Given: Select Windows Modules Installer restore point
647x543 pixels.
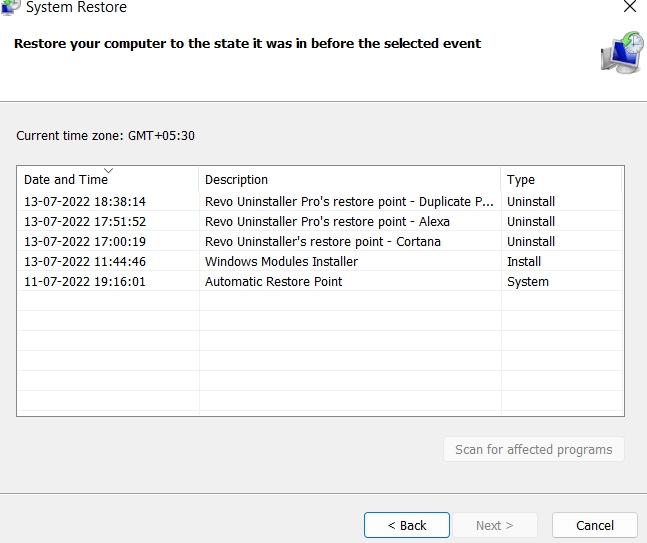Looking at the screenshot, I should (281, 261).
